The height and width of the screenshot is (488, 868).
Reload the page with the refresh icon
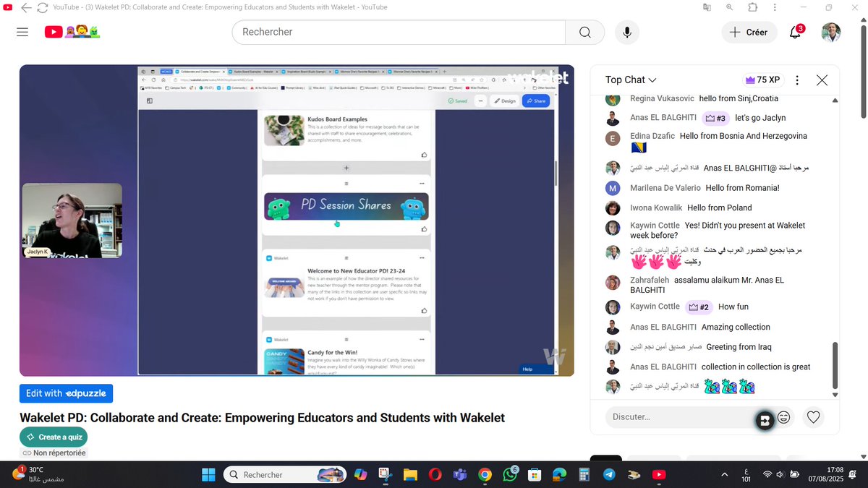[x=43, y=7]
